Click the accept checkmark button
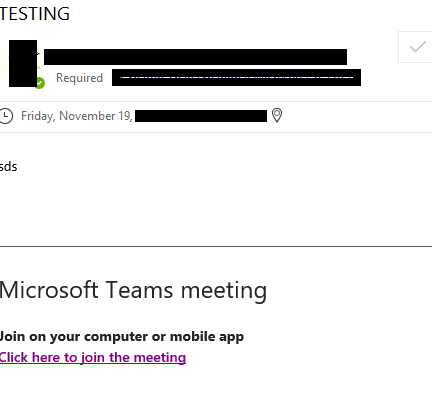Screen dimensions: 432x414 click(x=415, y=47)
